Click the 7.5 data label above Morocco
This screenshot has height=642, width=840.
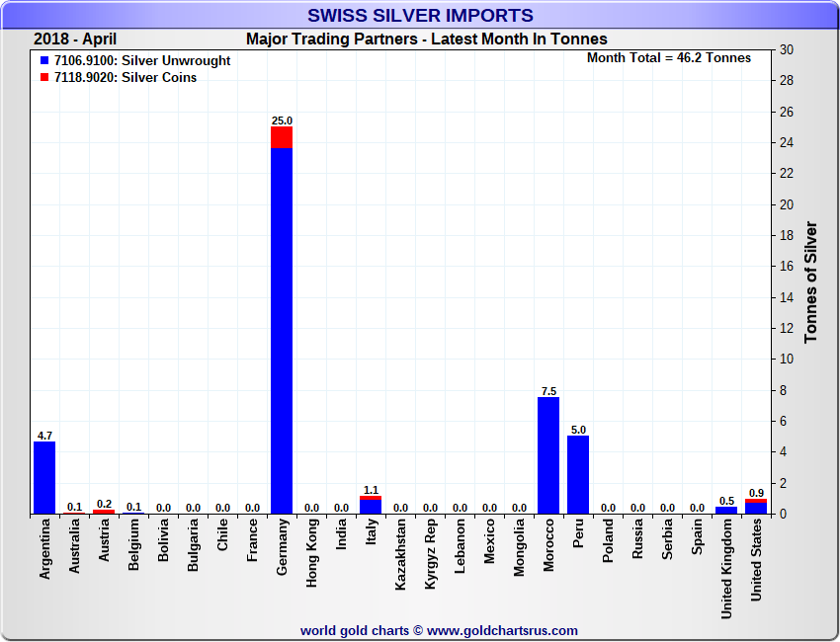548,391
